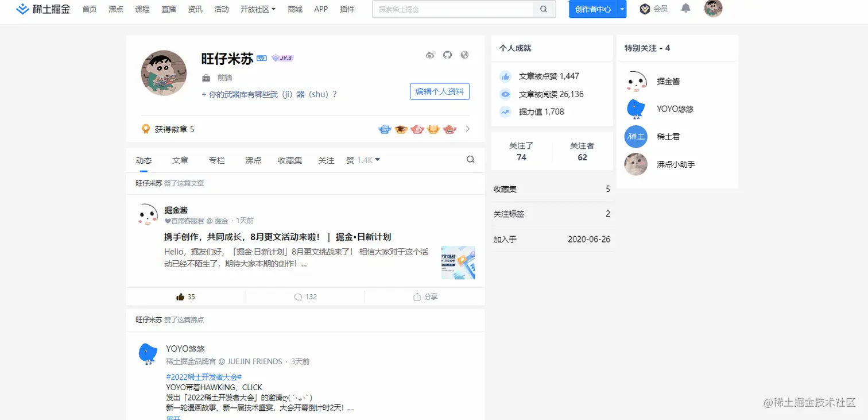Click YOYO悠悠 avatar in the feed

pyautogui.click(x=148, y=353)
